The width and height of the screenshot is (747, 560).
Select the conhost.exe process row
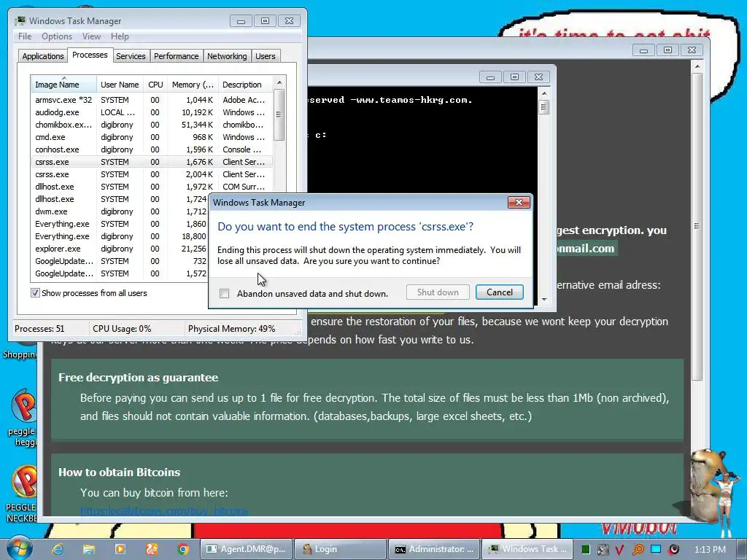(x=152, y=149)
